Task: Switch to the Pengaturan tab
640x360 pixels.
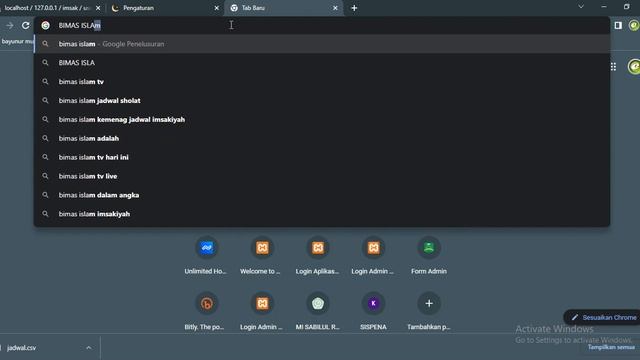Action: pyautogui.click(x=163, y=8)
